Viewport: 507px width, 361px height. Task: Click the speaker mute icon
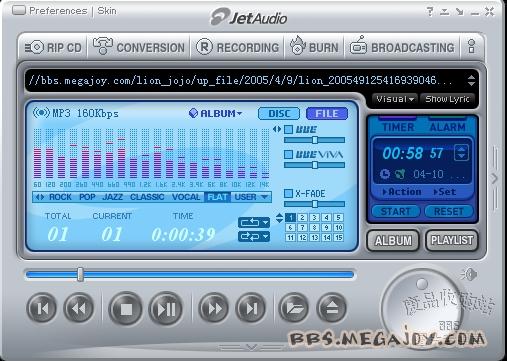[x=469, y=274]
